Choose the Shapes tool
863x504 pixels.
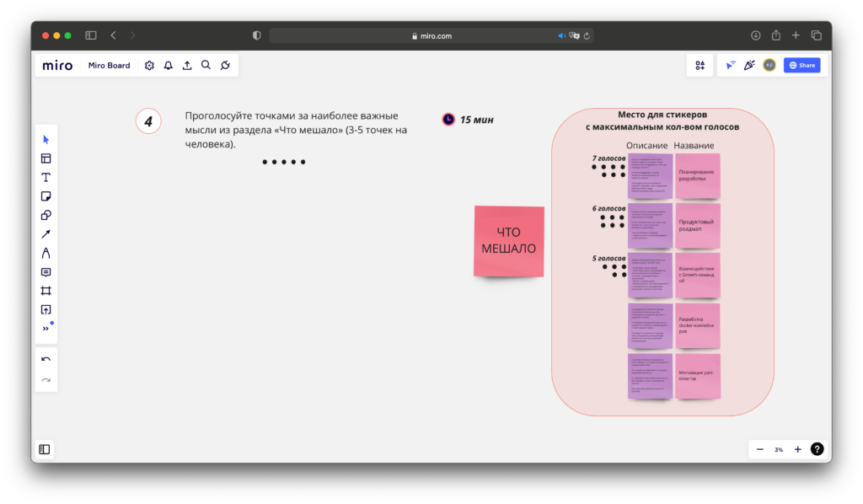46,215
